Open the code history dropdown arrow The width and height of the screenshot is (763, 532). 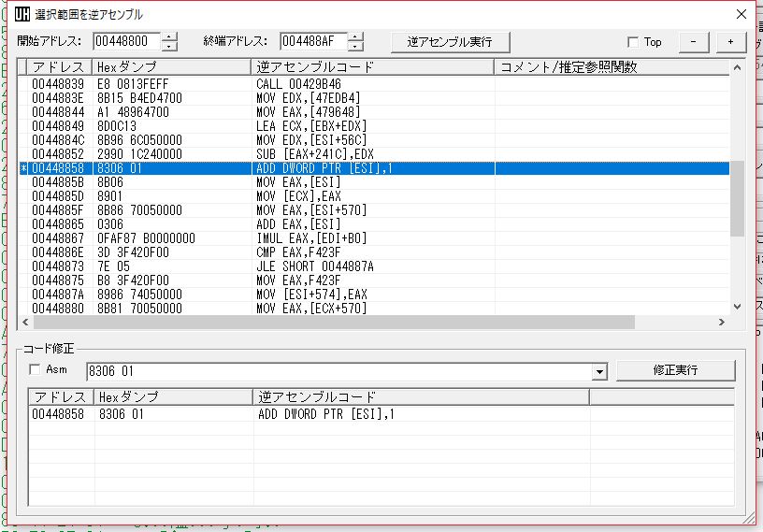[x=599, y=372]
